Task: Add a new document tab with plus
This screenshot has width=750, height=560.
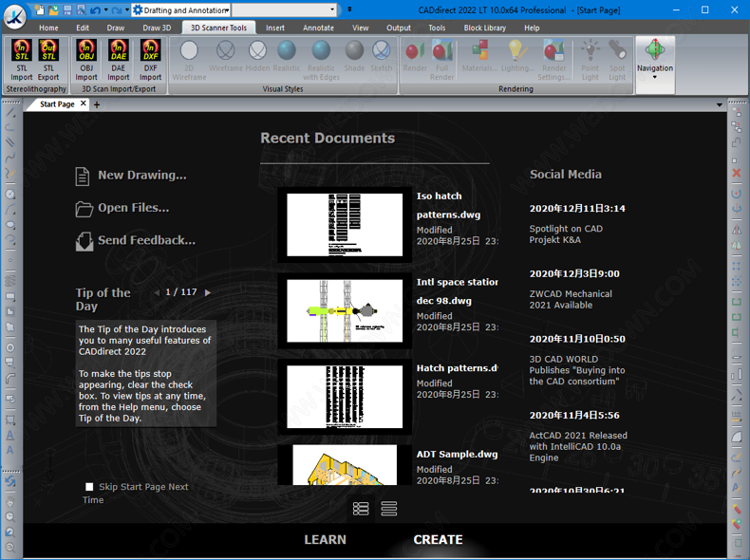Action: pos(97,104)
